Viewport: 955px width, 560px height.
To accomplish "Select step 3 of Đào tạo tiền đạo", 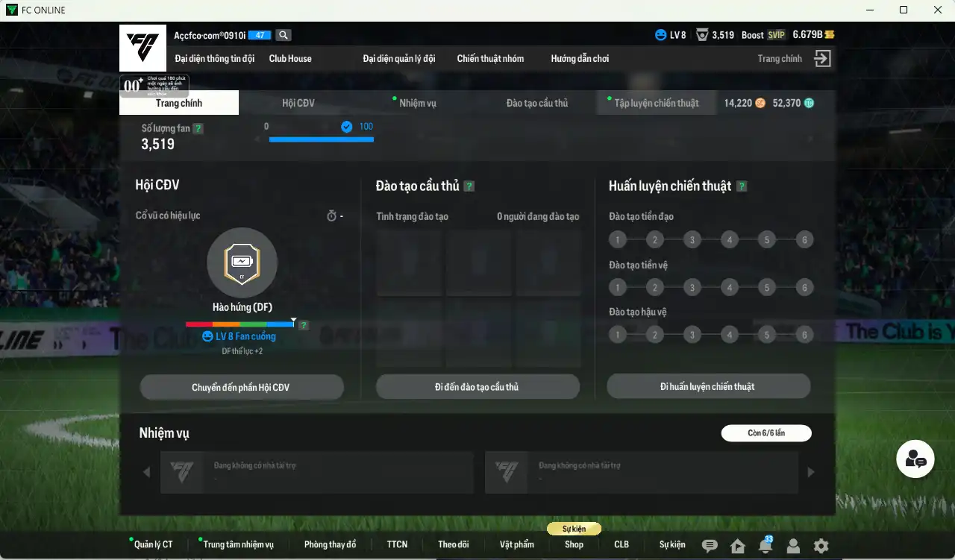I will tap(692, 240).
